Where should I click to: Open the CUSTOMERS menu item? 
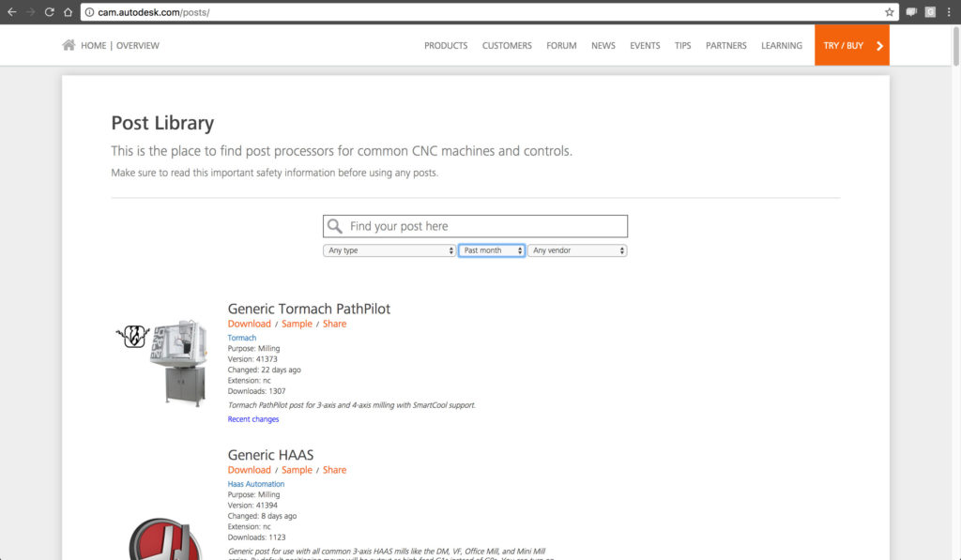(x=507, y=45)
